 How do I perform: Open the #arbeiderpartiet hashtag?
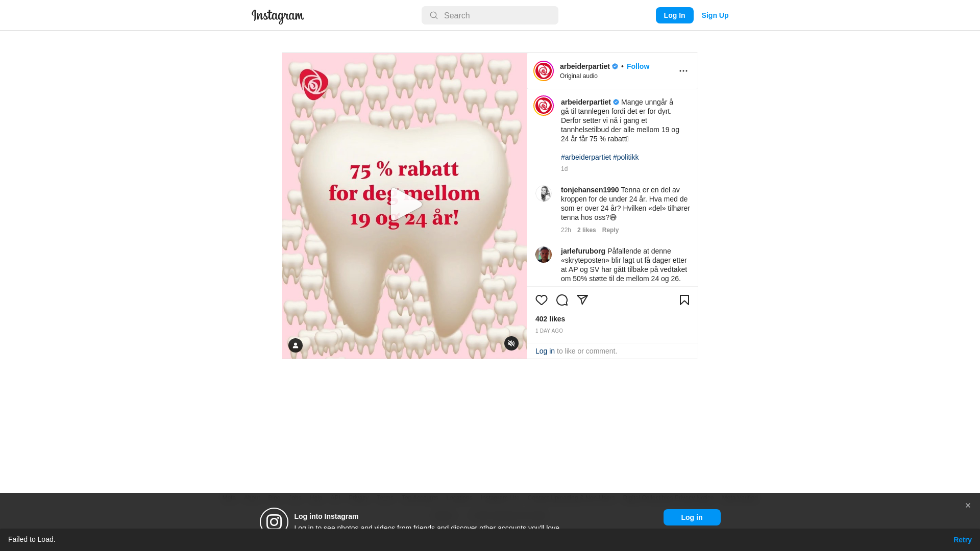click(x=586, y=157)
